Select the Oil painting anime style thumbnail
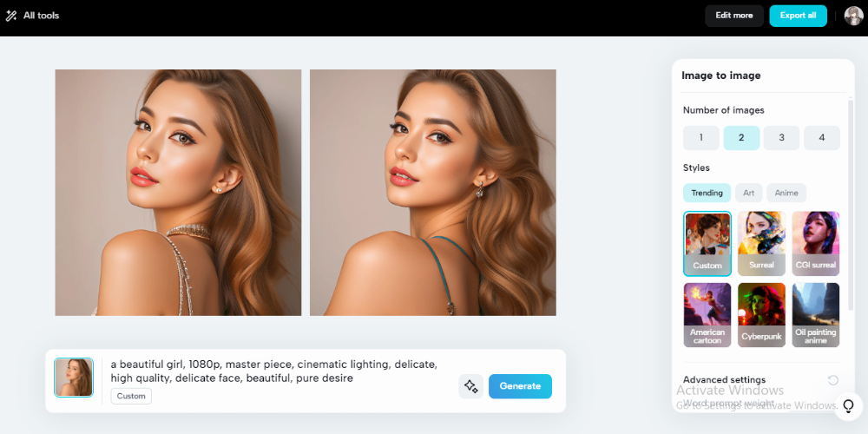 pyautogui.click(x=815, y=315)
